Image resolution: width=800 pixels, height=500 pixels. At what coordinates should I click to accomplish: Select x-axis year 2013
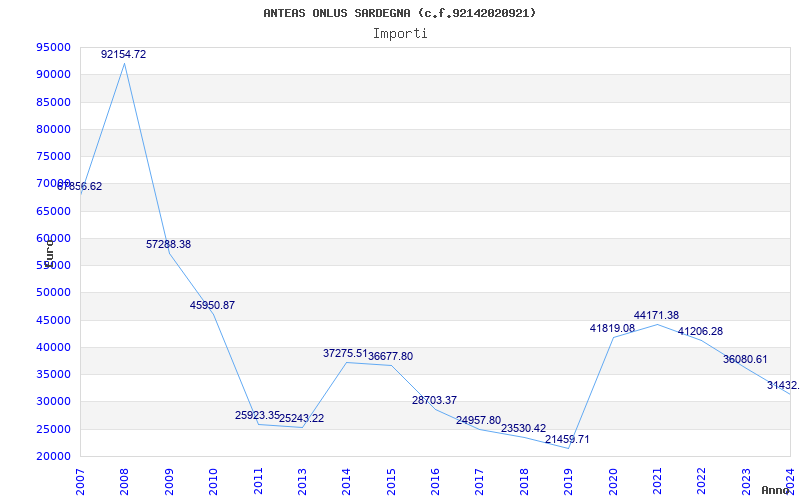click(302, 482)
